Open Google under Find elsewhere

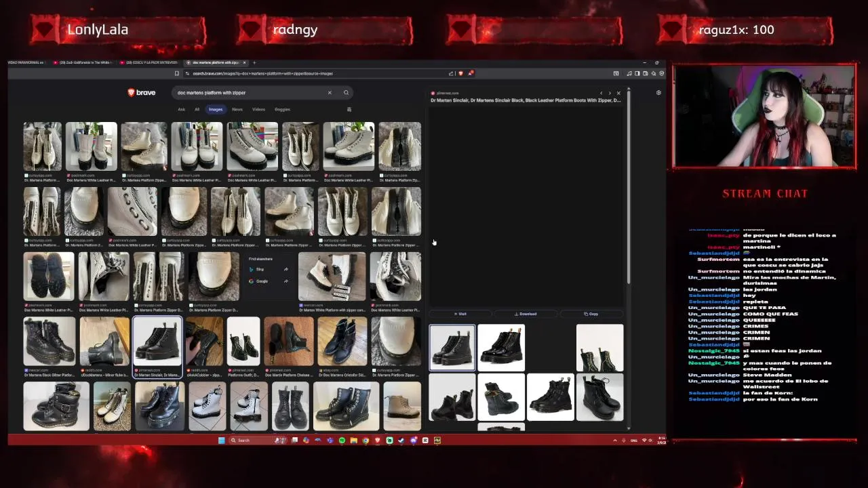pos(269,281)
